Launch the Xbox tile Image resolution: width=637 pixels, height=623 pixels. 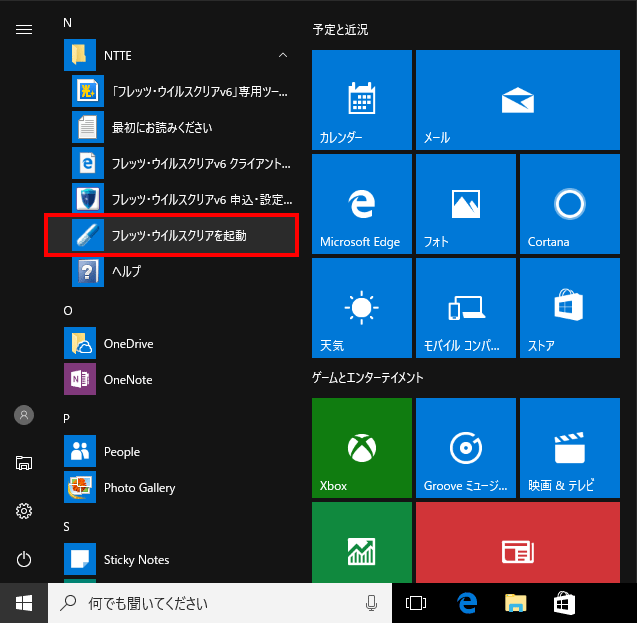coord(361,447)
